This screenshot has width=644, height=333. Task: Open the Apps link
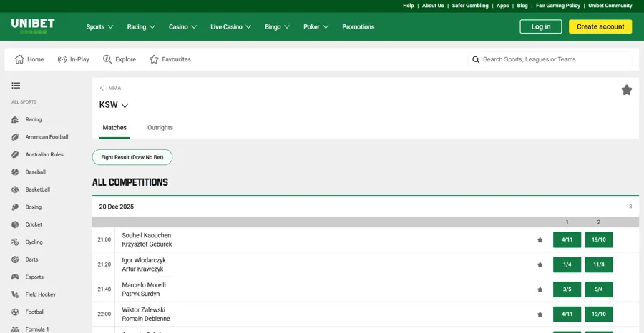503,6
